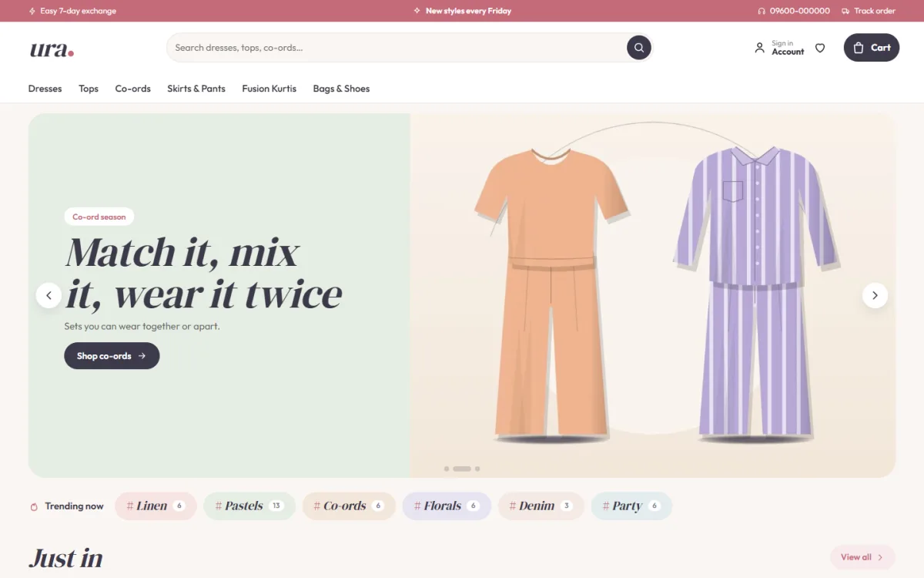This screenshot has height=578, width=924.
Task: Click the Co-ord season badge
Action: [x=99, y=217]
